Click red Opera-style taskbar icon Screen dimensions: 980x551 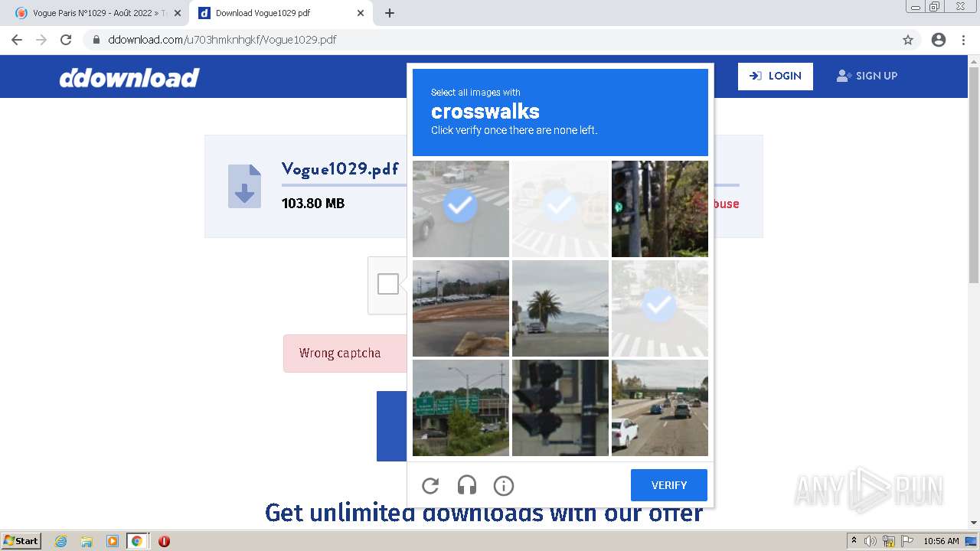[164, 541]
